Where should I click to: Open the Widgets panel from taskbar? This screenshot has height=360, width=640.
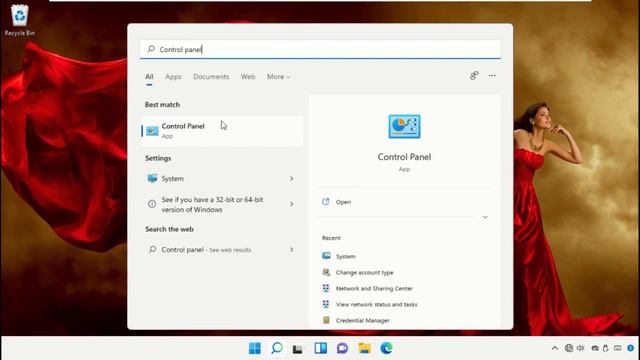coord(320,348)
